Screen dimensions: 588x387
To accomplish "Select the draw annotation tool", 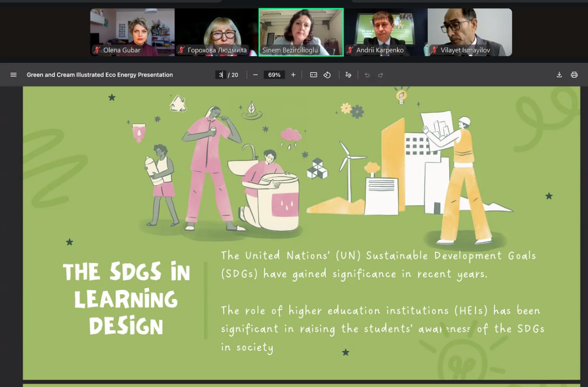I will pos(348,75).
